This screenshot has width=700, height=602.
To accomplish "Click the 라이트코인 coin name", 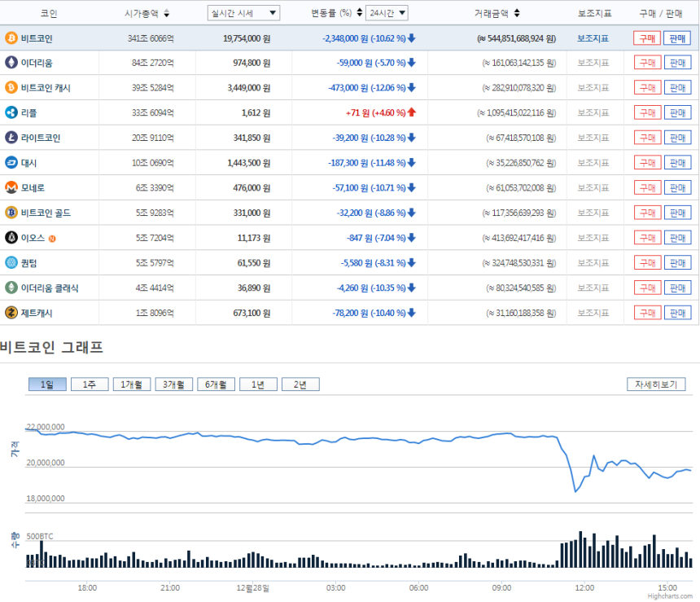I will (x=41, y=138).
